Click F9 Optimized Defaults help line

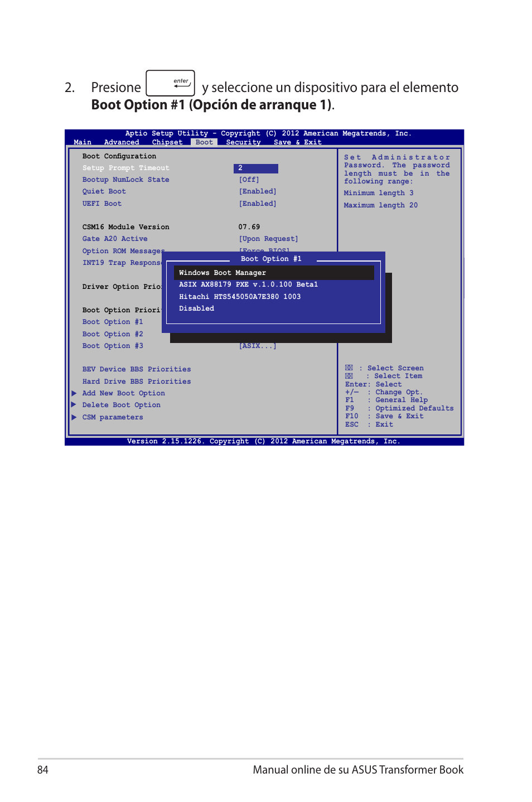coord(399,408)
